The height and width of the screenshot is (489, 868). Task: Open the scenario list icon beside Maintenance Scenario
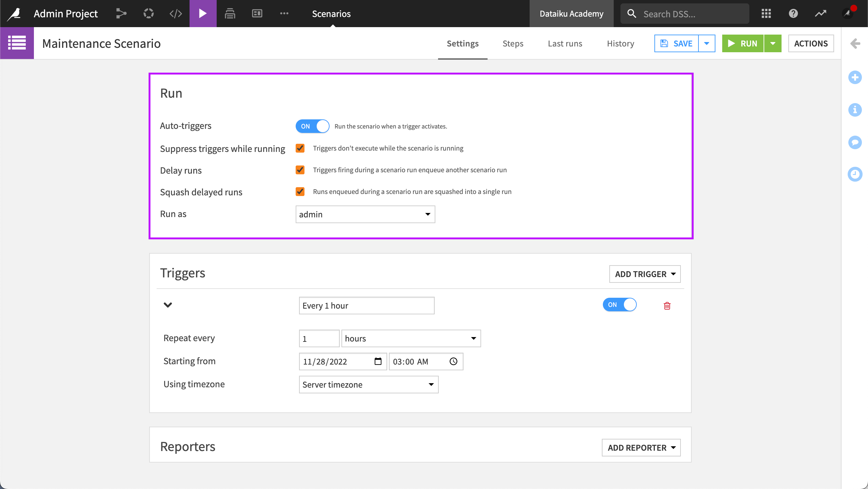[x=17, y=43]
